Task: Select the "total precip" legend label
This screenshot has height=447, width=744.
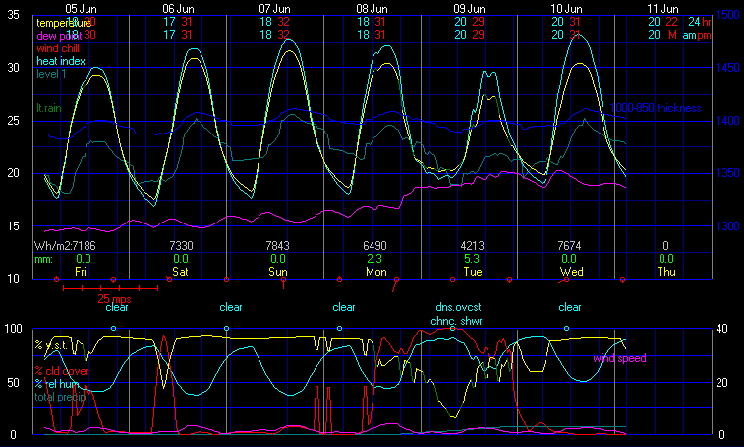Action: click(x=60, y=397)
